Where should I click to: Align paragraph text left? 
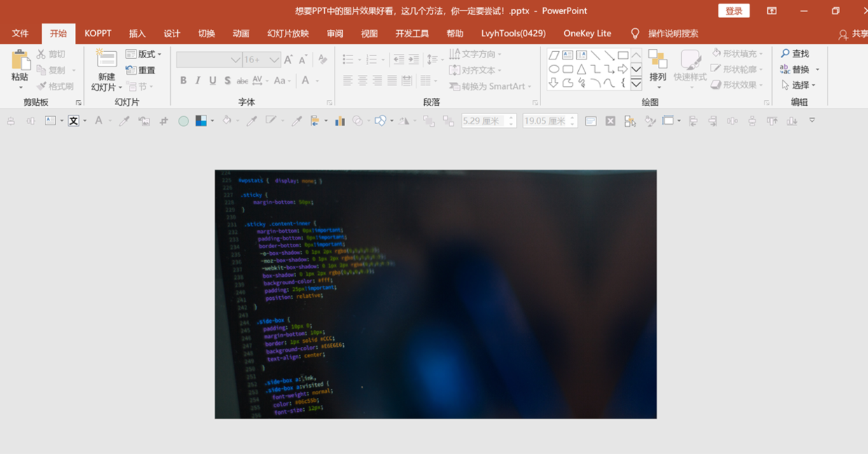(x=348, y=81)
